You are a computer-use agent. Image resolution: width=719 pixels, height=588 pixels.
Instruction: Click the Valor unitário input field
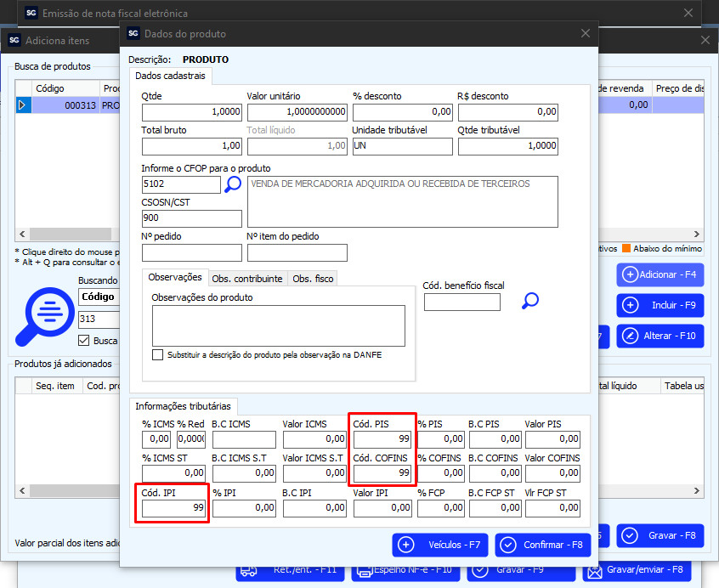click(x=297, y=112)
